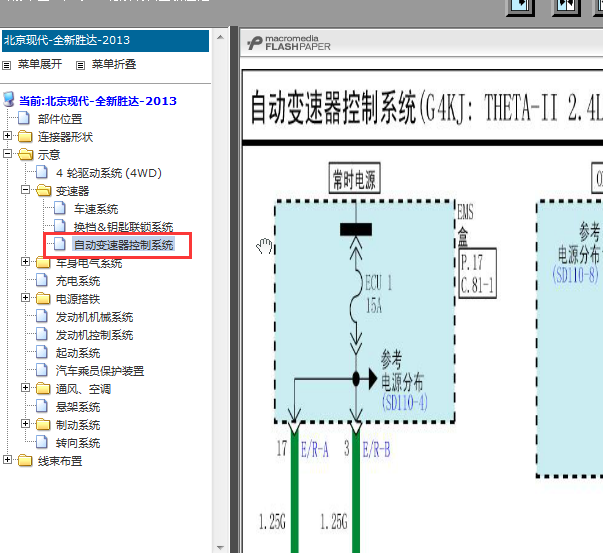
Task: Click the 悬架系统 document icon
Action: [42, 406]
